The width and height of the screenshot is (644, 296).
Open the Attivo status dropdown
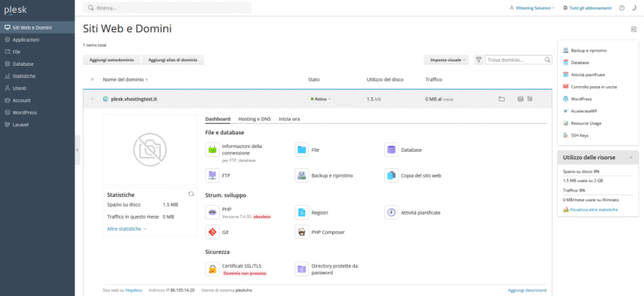click(320, 99)
